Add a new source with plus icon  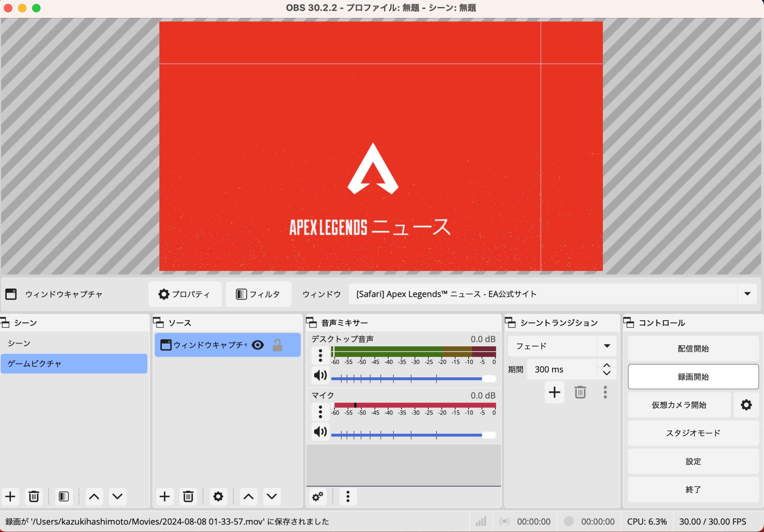(x=165, y=496)
